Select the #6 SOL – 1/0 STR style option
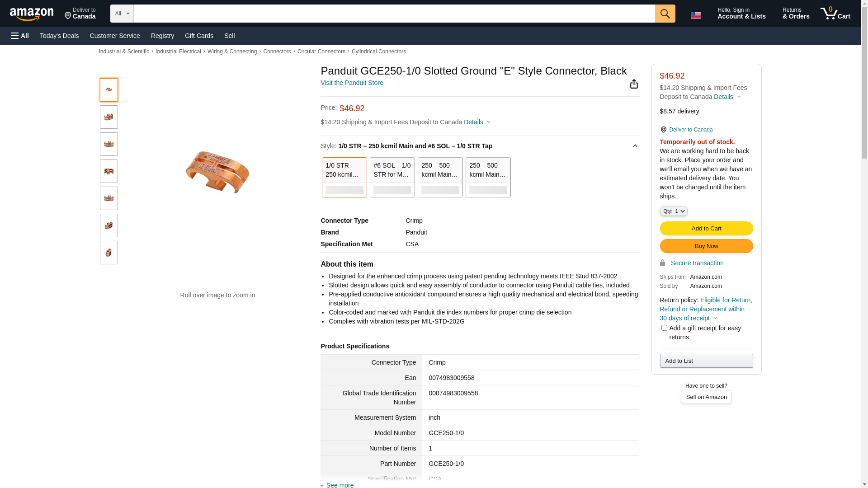The image size is (868, 488). click(392, 177)
